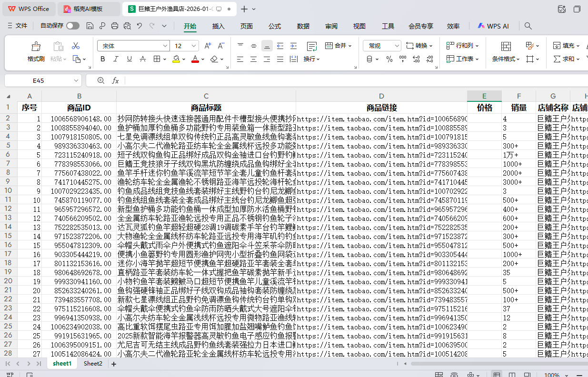Screen dimensions: 588x377
Task: Switch to the 插入 (Insert) ribbon tab
Action: pyautogui.click(x=219, y=26)
